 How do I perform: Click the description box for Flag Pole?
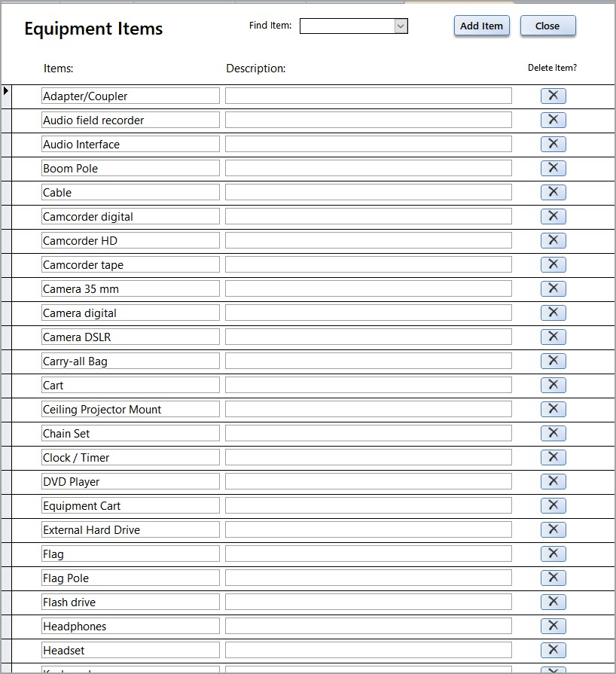pos(368,578)
